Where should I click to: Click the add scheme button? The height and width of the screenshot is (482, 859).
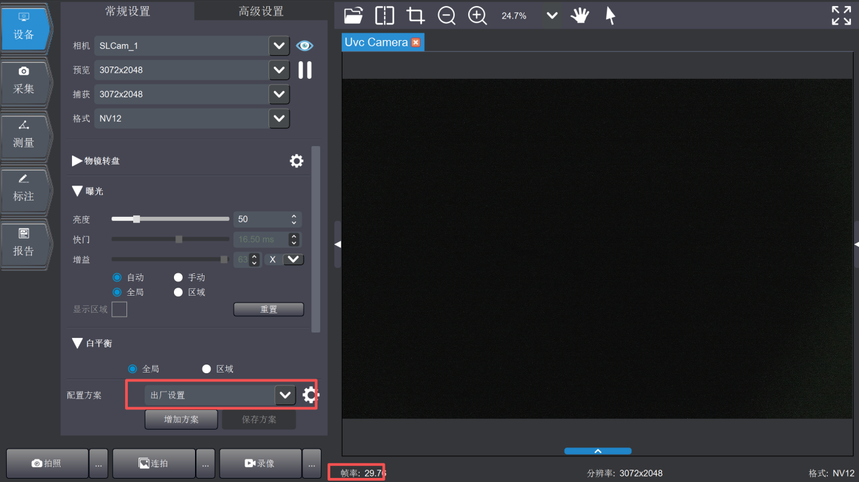point(181,419)
